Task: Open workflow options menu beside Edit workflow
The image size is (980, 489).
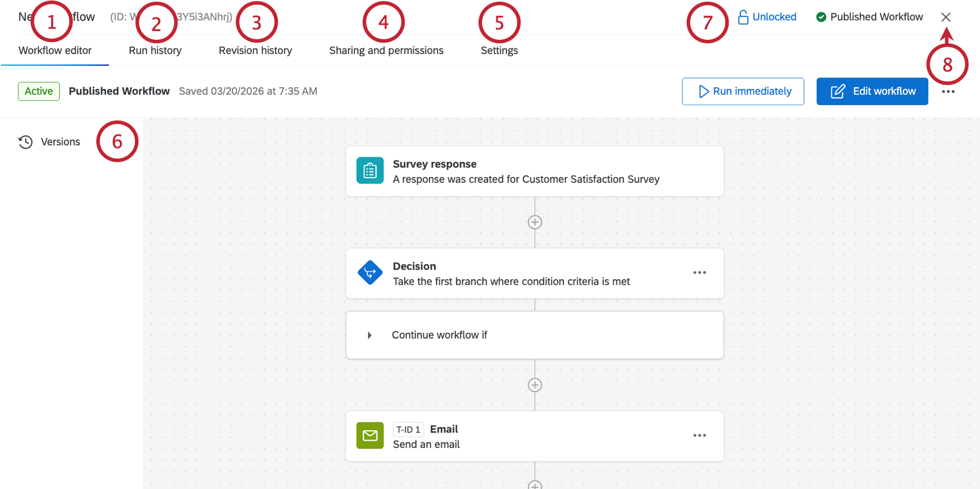Action: tap(948, 92)
